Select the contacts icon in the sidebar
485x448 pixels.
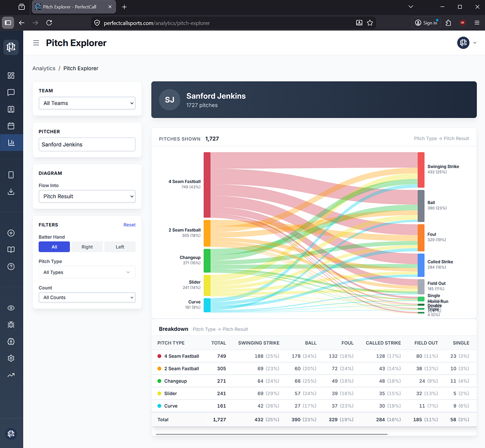[11, 109]
